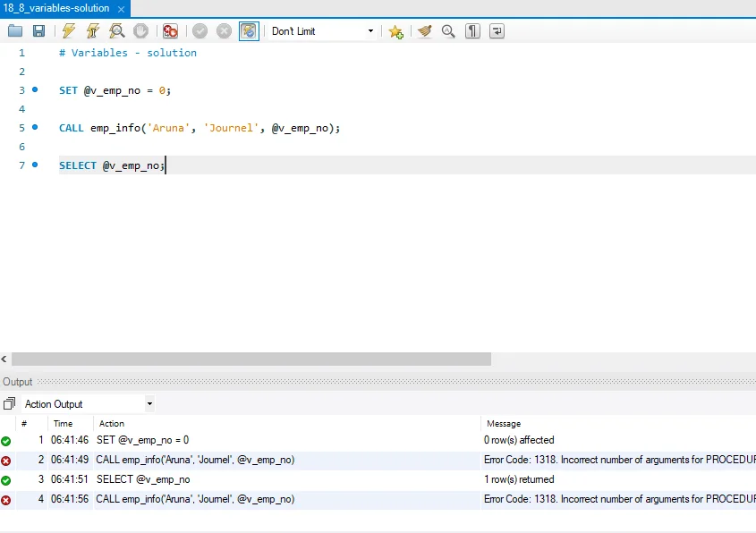The height and width of the screenshot is (533, 756).
Task: Open find panel with magnifying glass icon
Action: coord(448,31)
